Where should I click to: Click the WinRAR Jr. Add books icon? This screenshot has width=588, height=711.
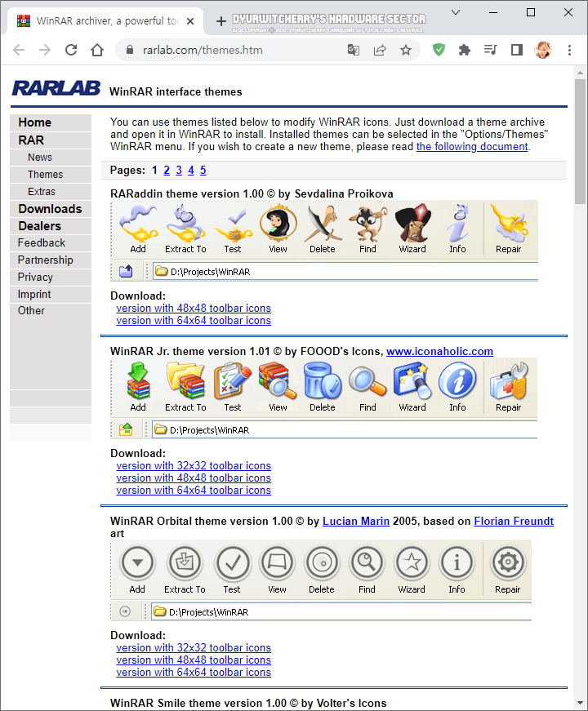(138, 380)
